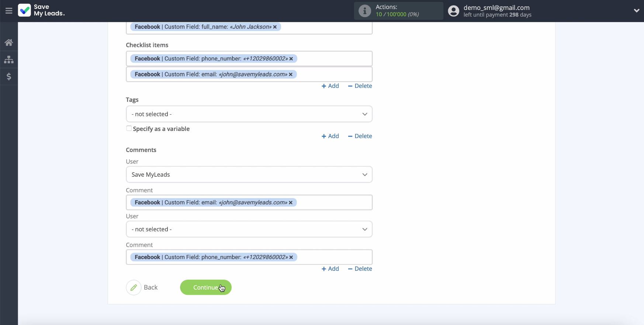Toggle Specify as a variable checkbox
The image size is (644, 325).
tap(129, 128)
